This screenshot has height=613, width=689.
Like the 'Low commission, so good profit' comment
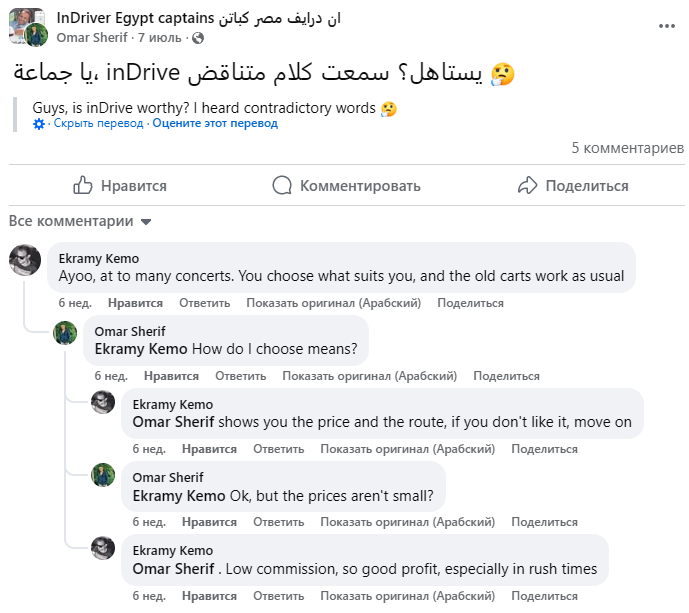coord(209,596)
